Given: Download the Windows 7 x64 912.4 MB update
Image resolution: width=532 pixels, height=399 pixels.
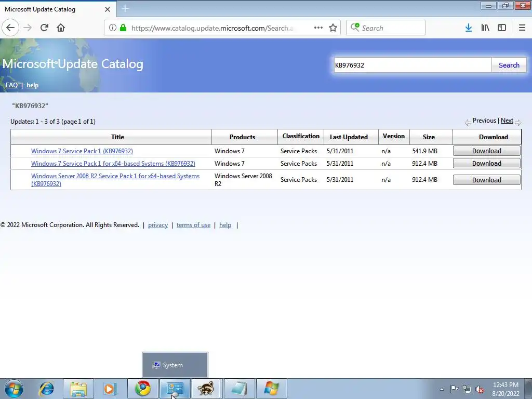Looking at the screenshot, I should 486,164.
